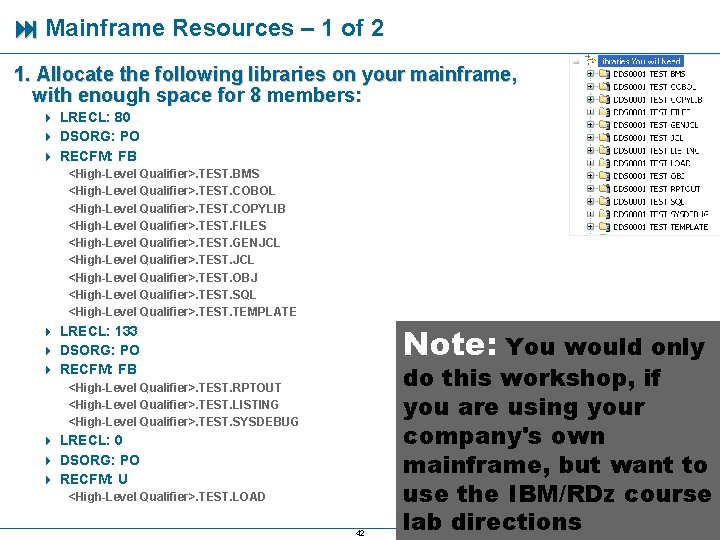Click '<High-Level Qualifier>.TEST.RPTOUT' in the slide list
The width and height of the screenshot is (720, 540).
pyautogui.click(x=175, y=388)
